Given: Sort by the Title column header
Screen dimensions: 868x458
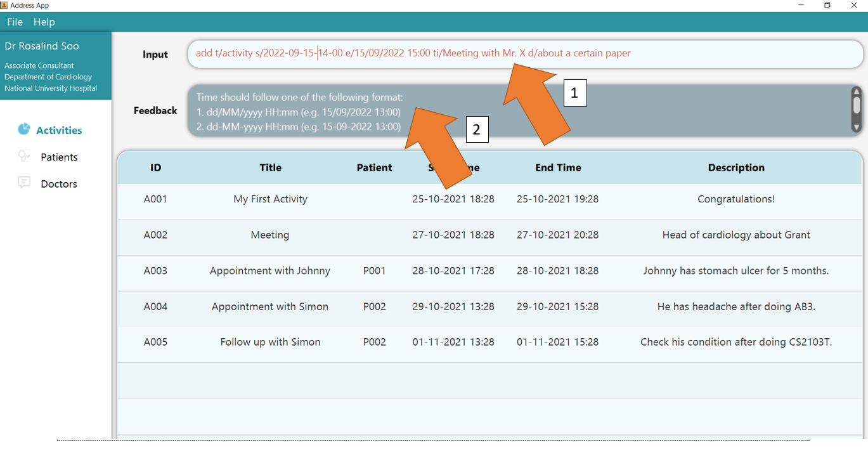Looking at the screenshot, I should pos(270,167).
